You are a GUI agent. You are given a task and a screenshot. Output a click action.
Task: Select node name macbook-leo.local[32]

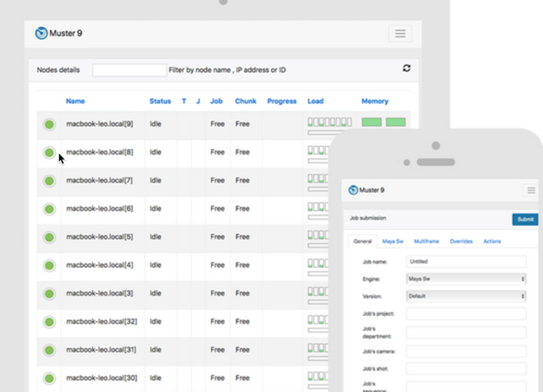(x=101, y=322)
